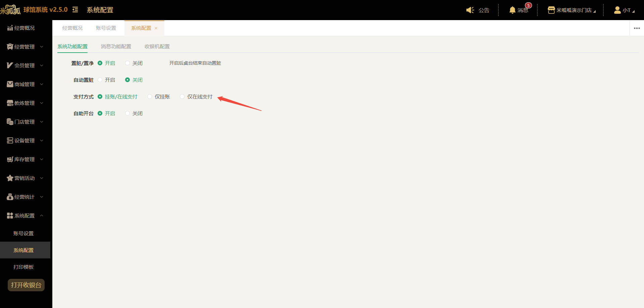644x308 pixels.
Task: Click the 打开收银台 button
Action: click(26, 285)
